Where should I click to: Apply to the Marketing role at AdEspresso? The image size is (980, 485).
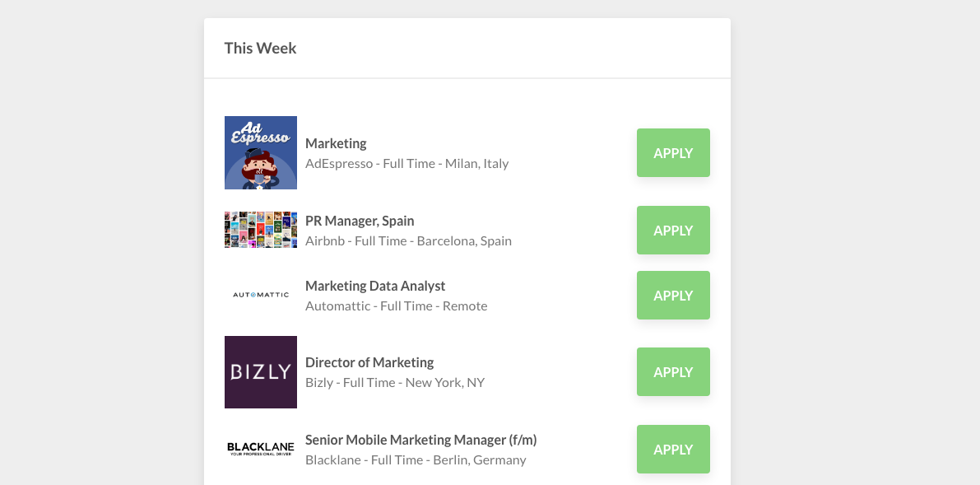tap(673, 152)
